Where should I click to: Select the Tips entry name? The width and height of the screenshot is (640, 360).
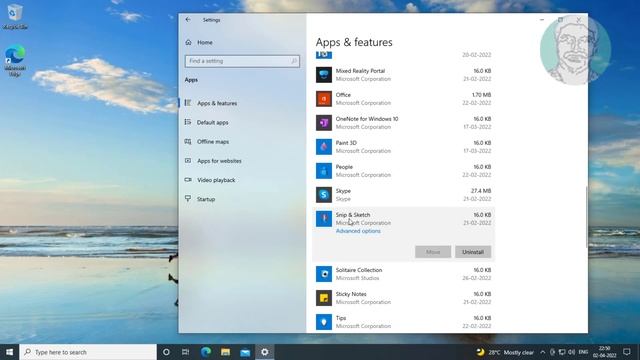(x=341, y=318)
